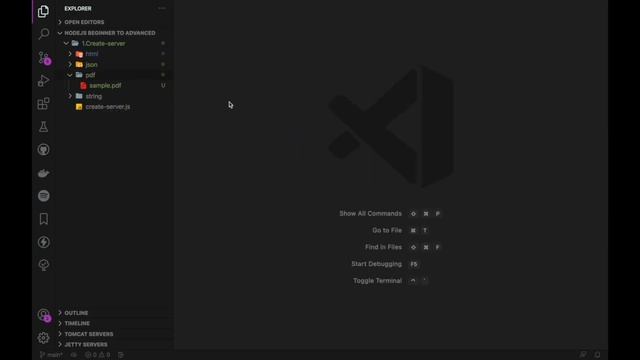Screen dimensions: 640x360
Task: Open the tree icon view in activity bar
Action: (x=43, y=265)
